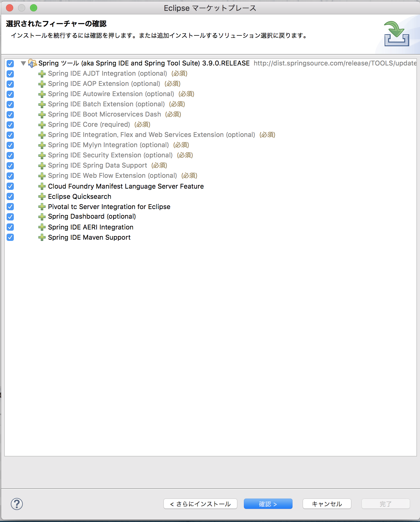
Task: Close the Eclipse マーケットプレース window
Action: click(x=10, y=8)
